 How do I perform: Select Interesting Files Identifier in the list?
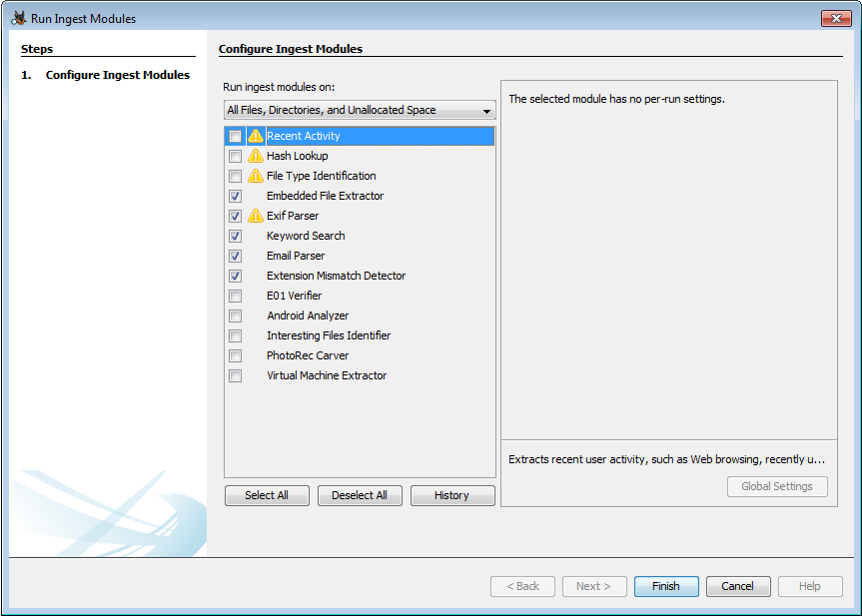tap(329, 335)
